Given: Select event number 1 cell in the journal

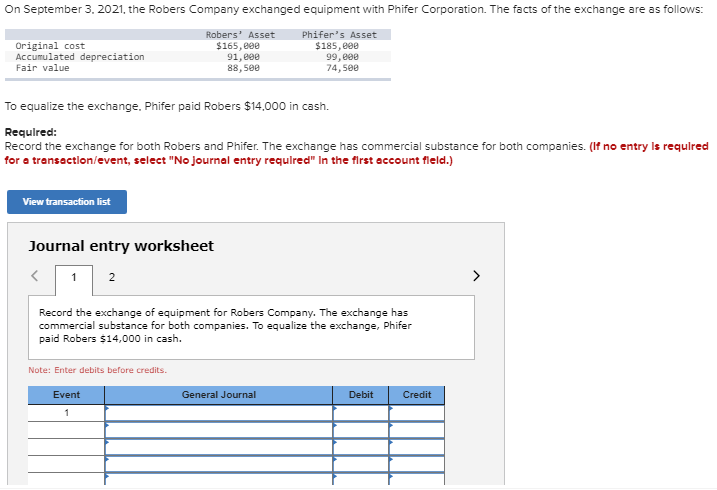Looking at the screenshot, I should (66, 413).
